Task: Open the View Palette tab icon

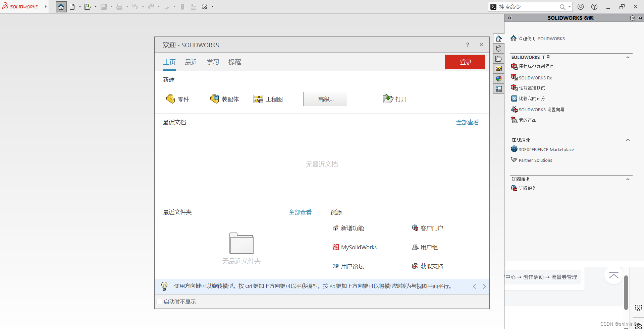Action: pyautogui.click(x=499, y=69)
